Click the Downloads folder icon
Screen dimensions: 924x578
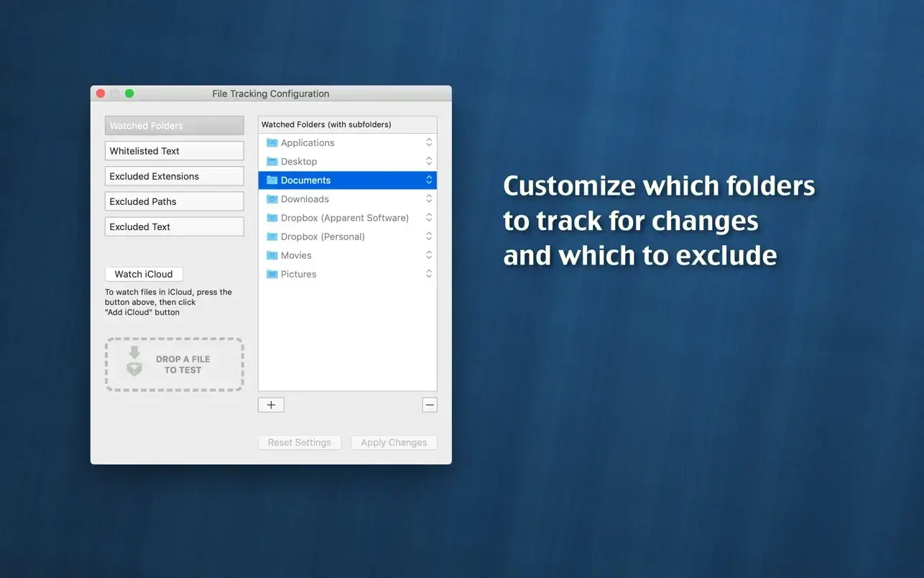point(272,199)
